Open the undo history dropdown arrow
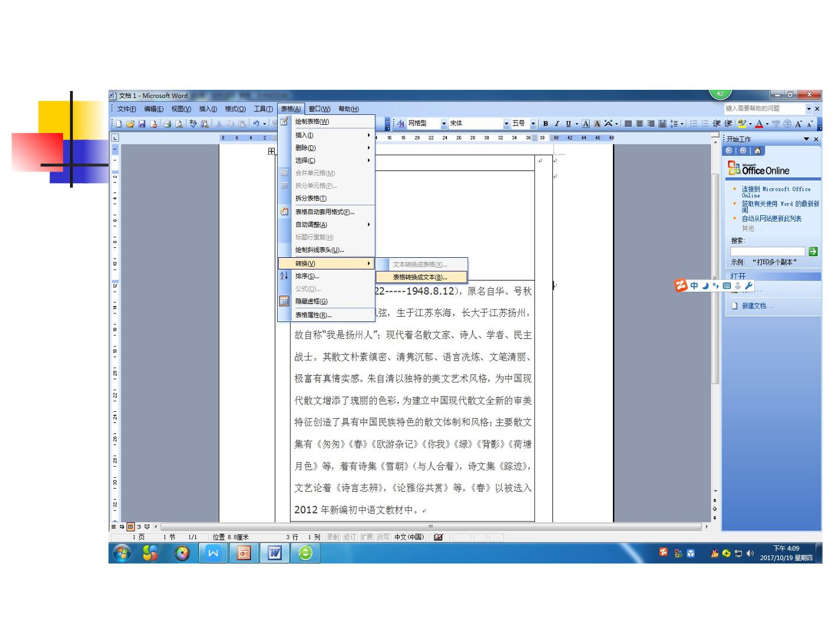Screen dimensions: 840x630 click(264, 124)
